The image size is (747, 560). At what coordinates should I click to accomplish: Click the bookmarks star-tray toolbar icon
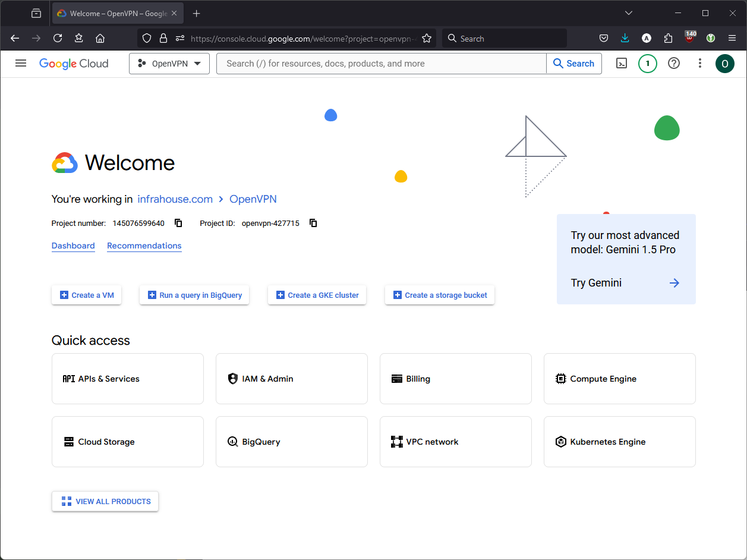(79, 38)
